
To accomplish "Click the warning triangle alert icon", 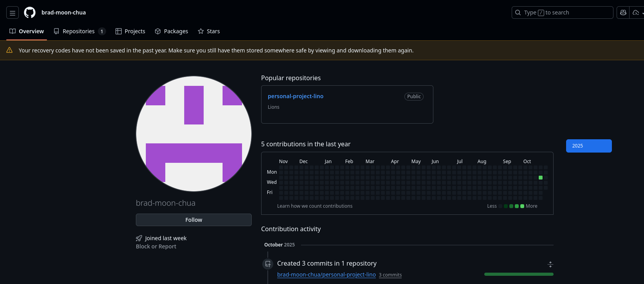I will coord(9,50).
